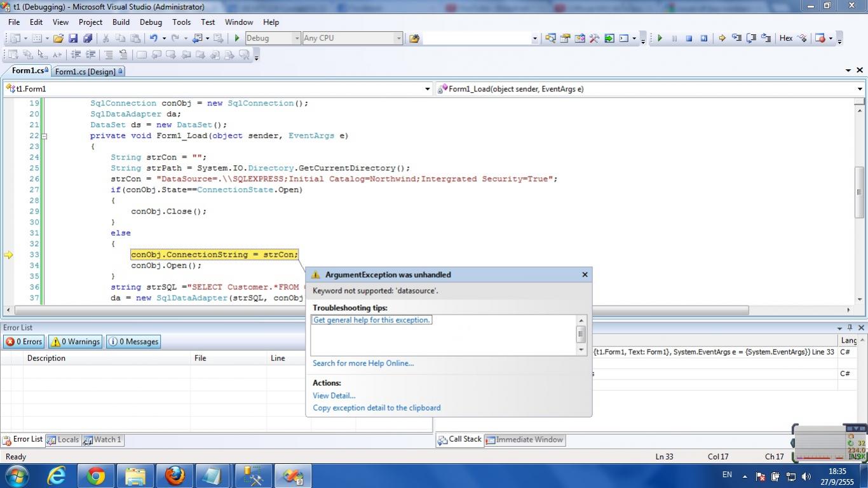Click the Windows Start button
868x488 pixels.
pos(17,475)
